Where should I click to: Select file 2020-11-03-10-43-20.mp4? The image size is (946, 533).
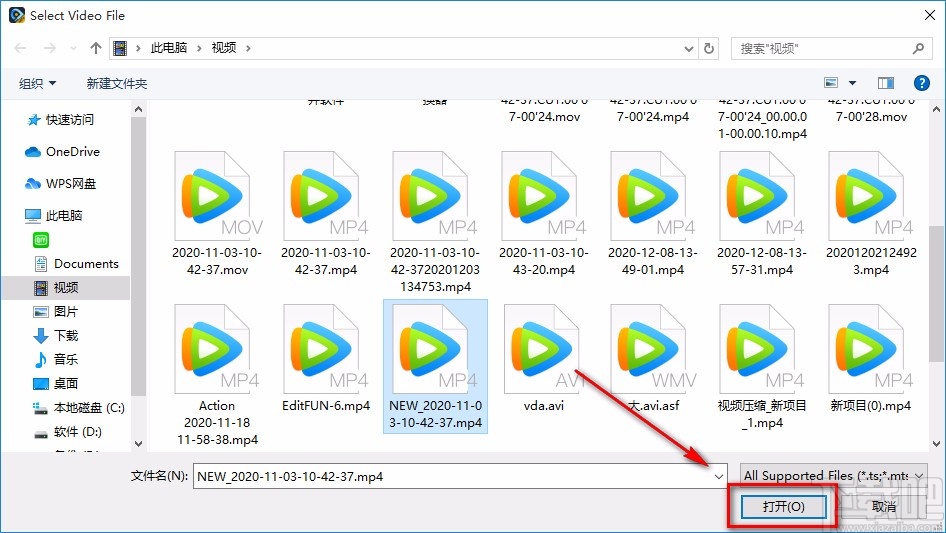[x=544, y=214]
